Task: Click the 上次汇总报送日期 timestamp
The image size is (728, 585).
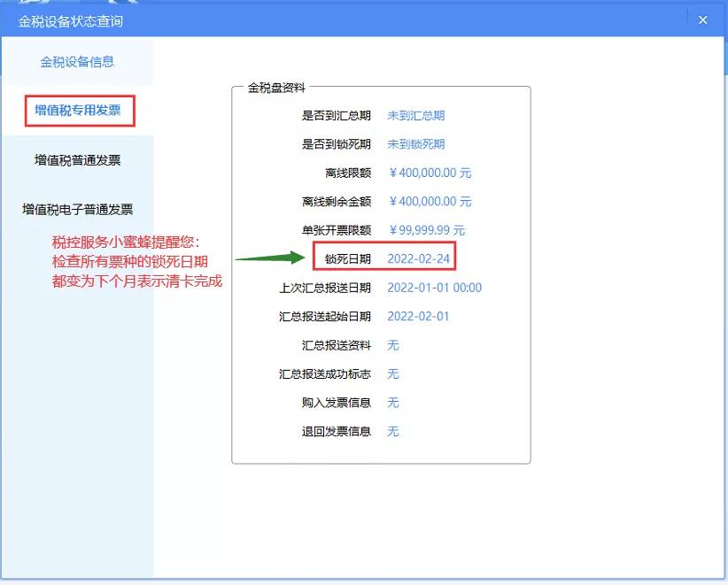Action: [434, 287]
